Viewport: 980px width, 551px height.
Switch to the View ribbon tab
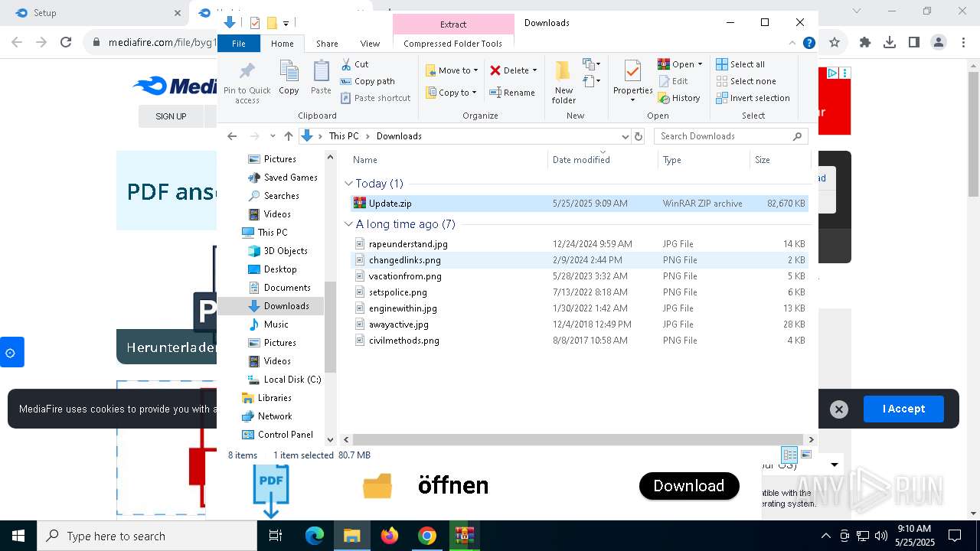click(370, 44)
